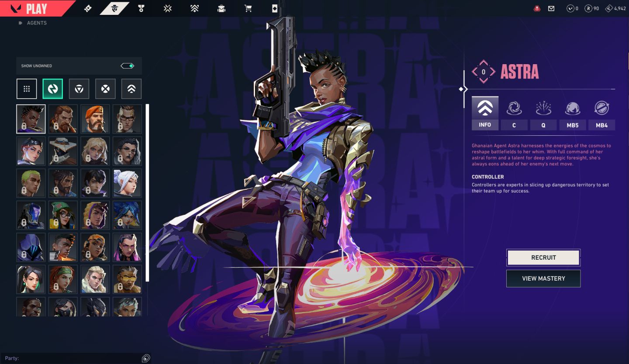629x364 pixels.
Task: Select Raze portrait with orange headband
Action: point(95,247)
